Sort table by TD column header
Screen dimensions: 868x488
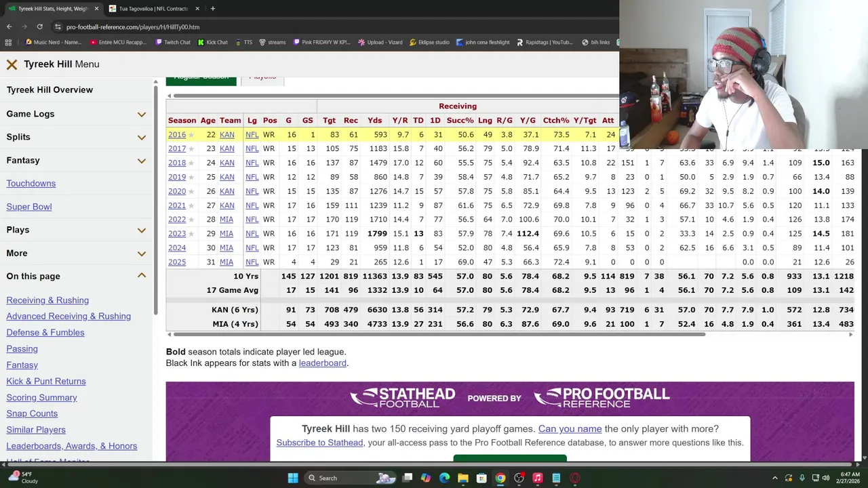coord(418,121)
